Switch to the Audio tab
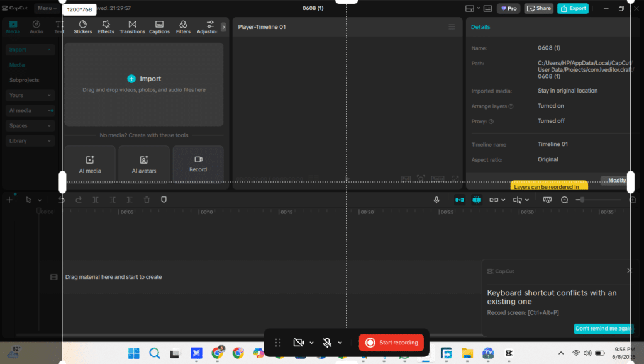644x364 pixels. pyautogui.click(x=36, y=27)
